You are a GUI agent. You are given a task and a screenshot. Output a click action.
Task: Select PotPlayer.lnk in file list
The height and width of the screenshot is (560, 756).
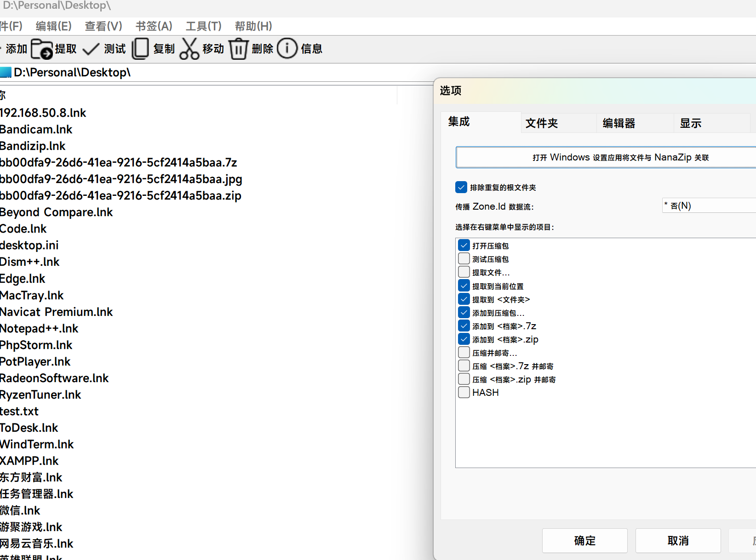[35, 361]
